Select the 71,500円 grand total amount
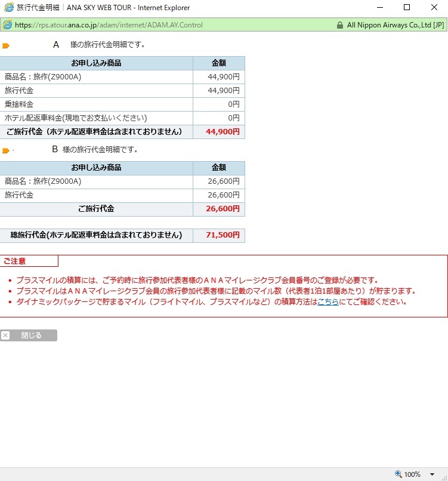This screenshot has width=448, height=481. 223,236
